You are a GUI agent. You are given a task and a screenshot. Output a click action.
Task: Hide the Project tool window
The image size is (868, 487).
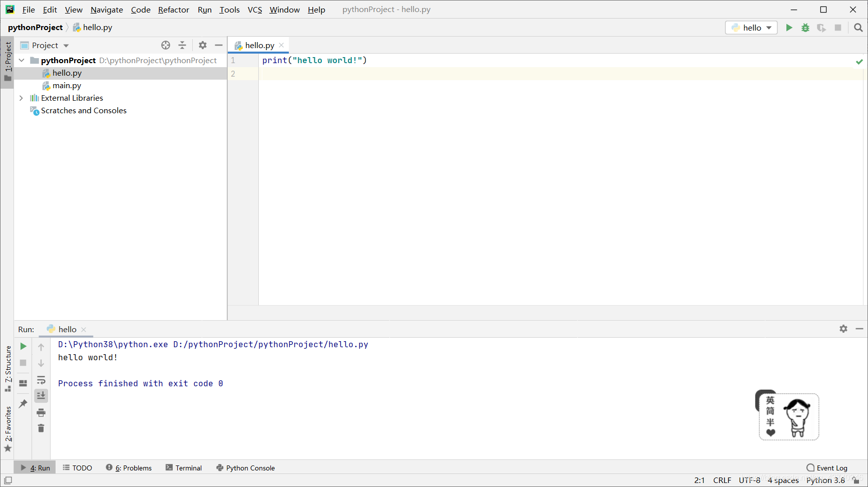pos(219,45)
